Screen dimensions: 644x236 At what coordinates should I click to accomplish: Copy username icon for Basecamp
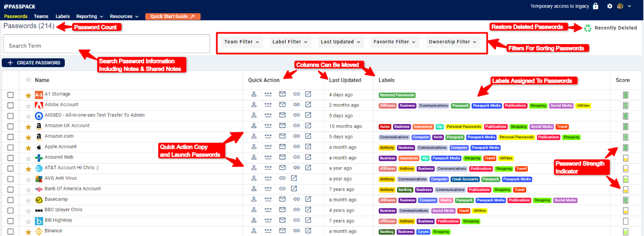tap(254, 199)
